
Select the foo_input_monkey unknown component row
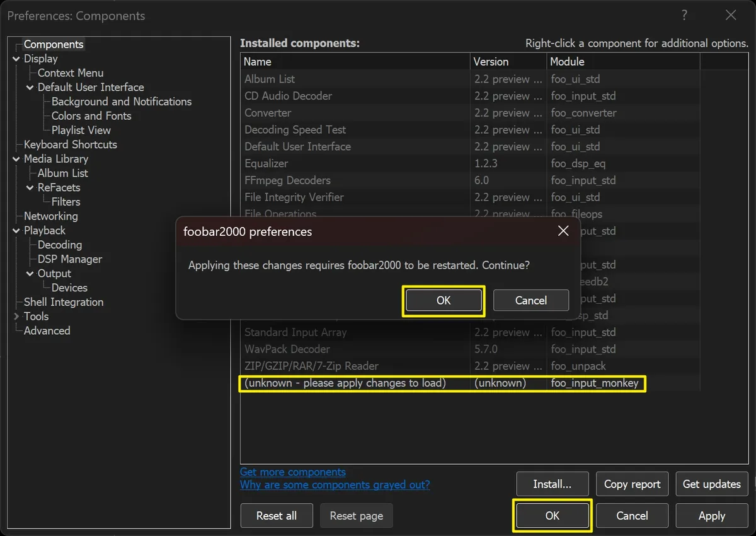coord(470,383)
